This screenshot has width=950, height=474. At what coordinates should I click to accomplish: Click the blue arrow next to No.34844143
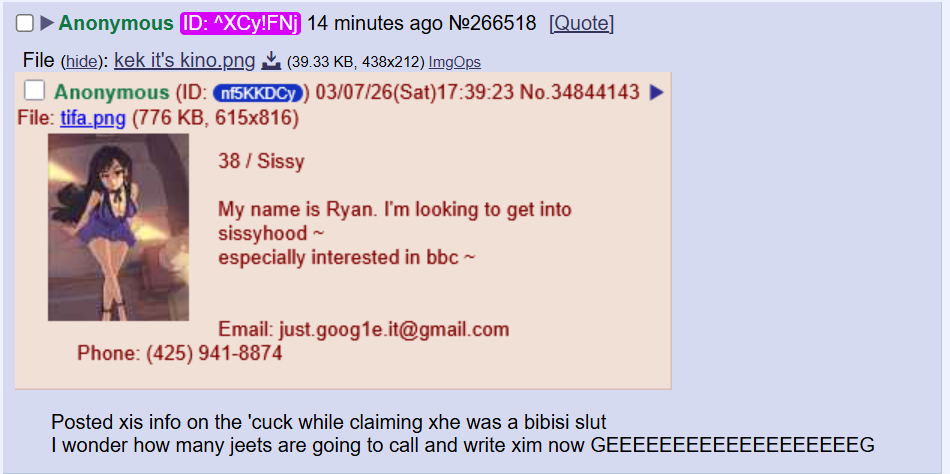[656, 93]
